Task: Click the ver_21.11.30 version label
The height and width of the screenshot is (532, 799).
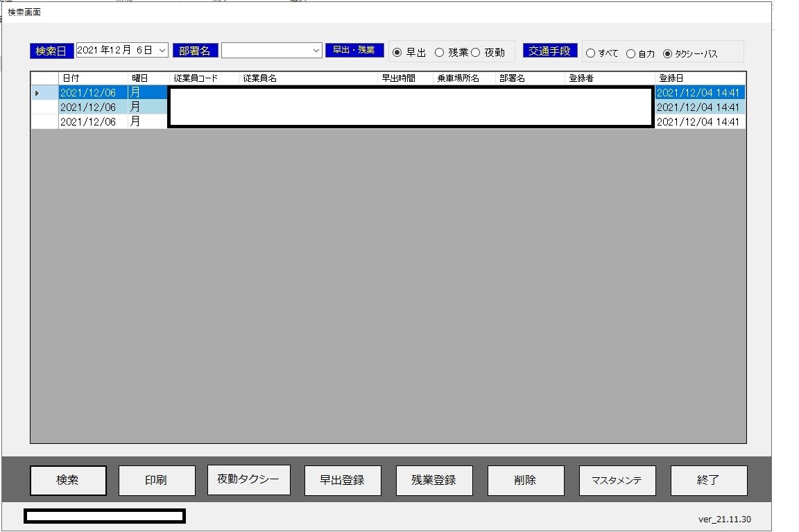Action: pos(724,520)
